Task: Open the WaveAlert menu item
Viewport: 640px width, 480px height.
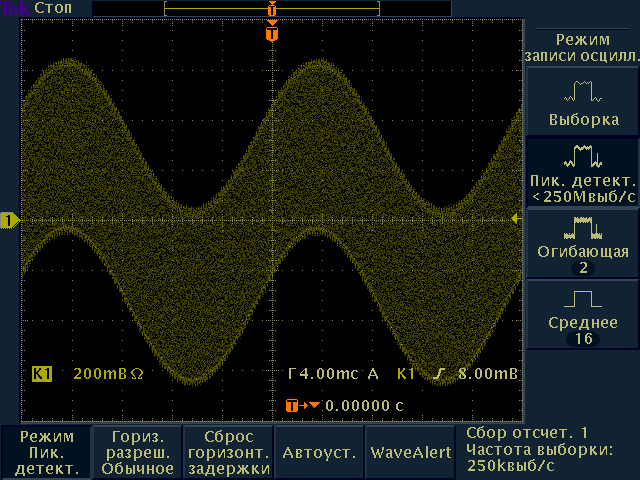Action: click(411, 452)
